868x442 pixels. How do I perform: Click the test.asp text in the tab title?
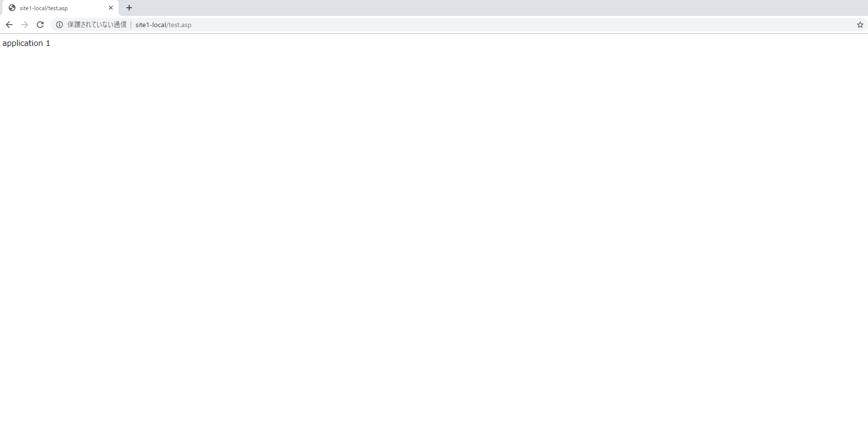[x=58, y=8]
